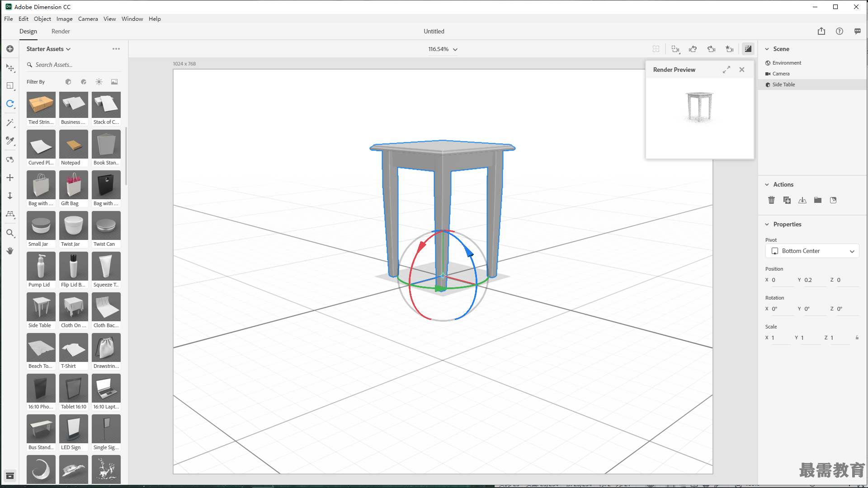Select the Dolly camera tool
868x488 pixels.
point(10,196)
